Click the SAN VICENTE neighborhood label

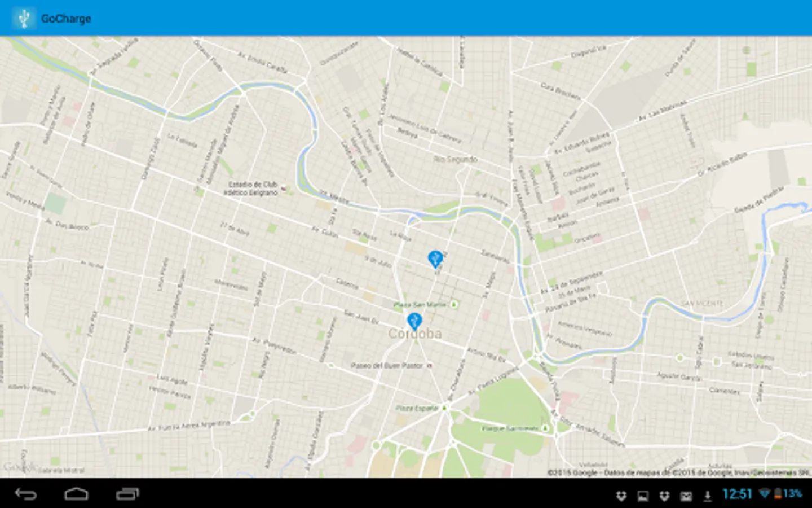click(702, 303)
